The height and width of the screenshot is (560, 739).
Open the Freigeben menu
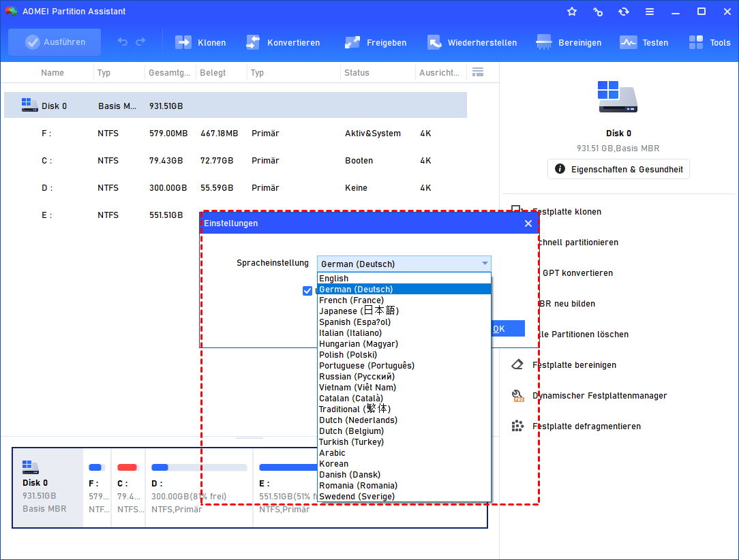click(x=375, y=42)
